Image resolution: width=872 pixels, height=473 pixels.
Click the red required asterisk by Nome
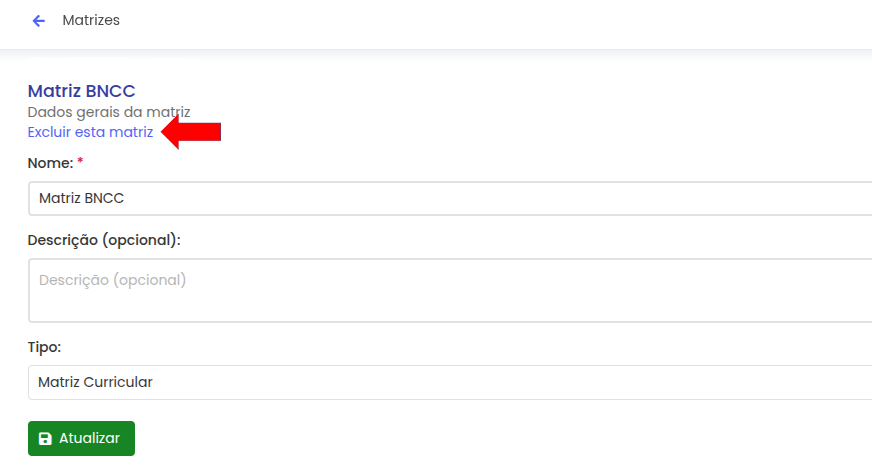click(x=80, y=162)
